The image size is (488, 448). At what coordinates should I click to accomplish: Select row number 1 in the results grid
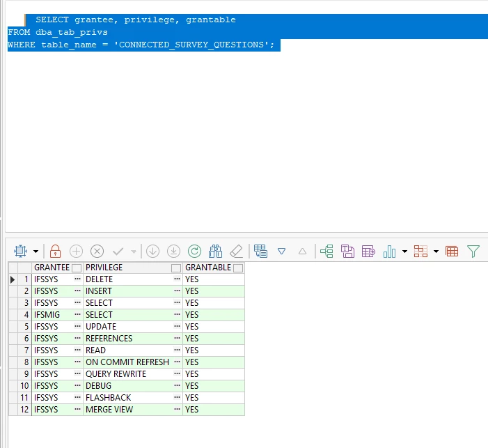pos(25,279)
